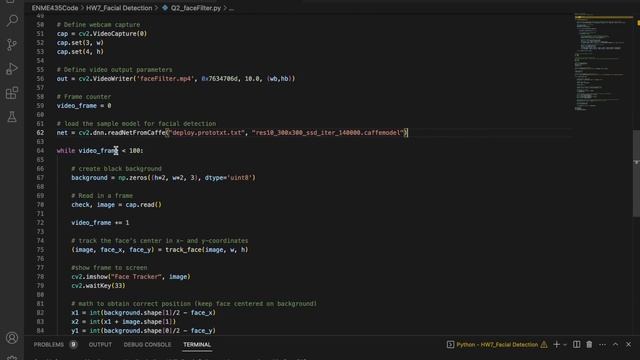Open the Search view in activity bar
The height and width of the screenshot is (360, 640).
pyautogui.click(x=12, y=20)
